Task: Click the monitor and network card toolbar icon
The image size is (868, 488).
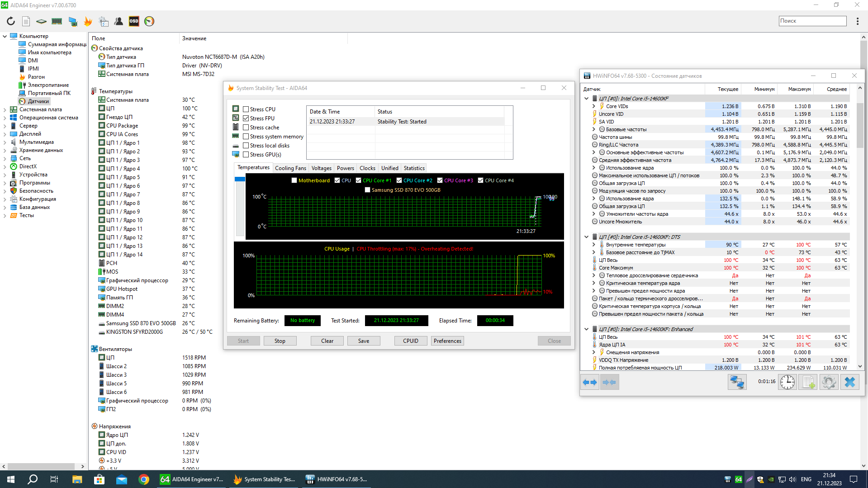Action: (72, 21)
